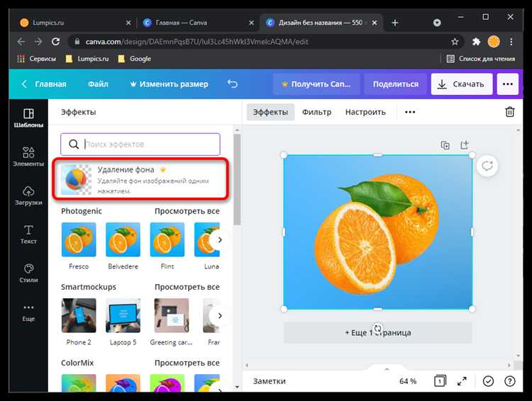Go back to the previous browser page

(21, 42)
